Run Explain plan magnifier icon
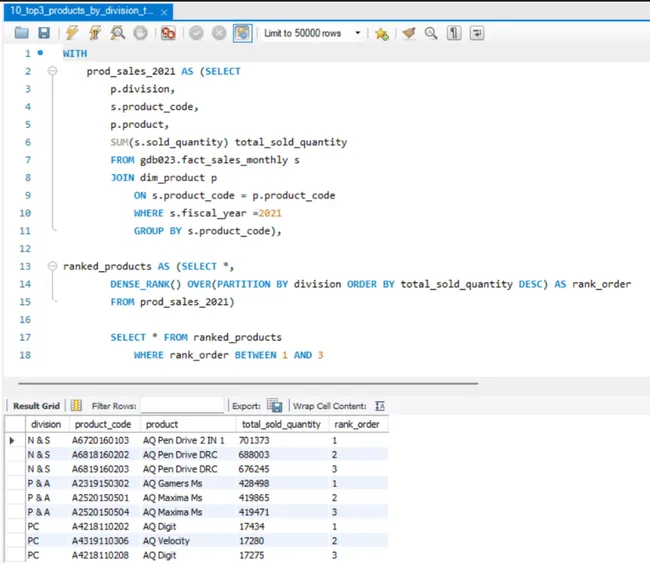Screen dimensions: 650x564 coord(118,33)
